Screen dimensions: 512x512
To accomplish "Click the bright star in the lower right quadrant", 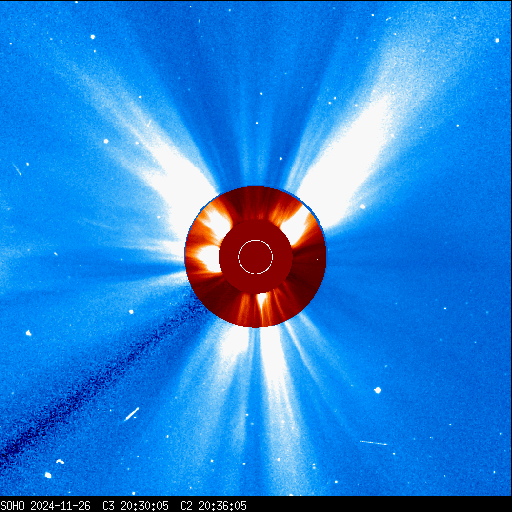I will [377, 390].
